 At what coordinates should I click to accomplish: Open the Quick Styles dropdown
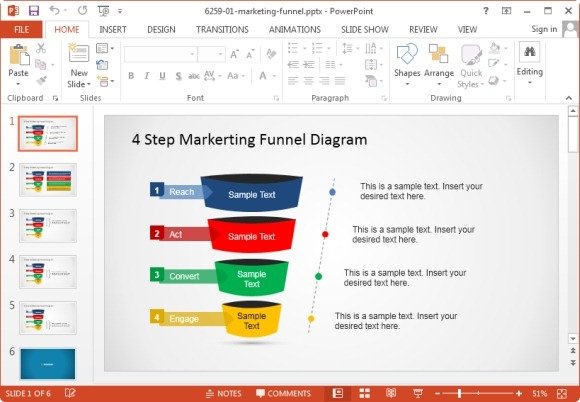[471, 66]
